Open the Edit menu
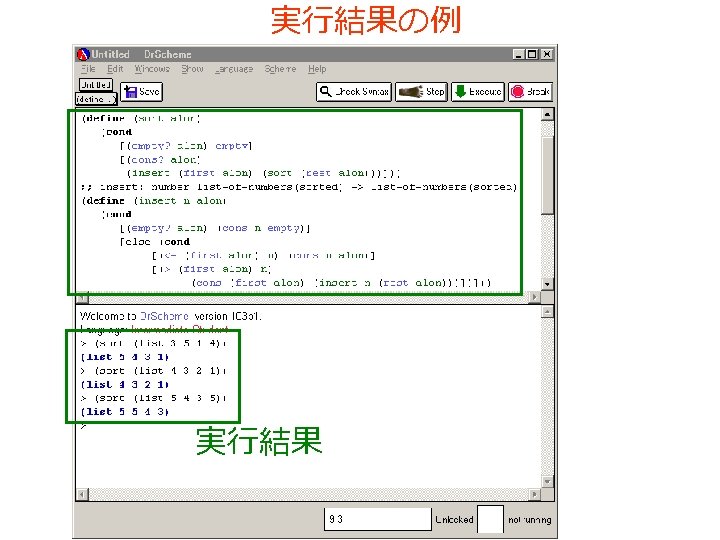This screenshot has width=720, height=540. click(115, 69)
